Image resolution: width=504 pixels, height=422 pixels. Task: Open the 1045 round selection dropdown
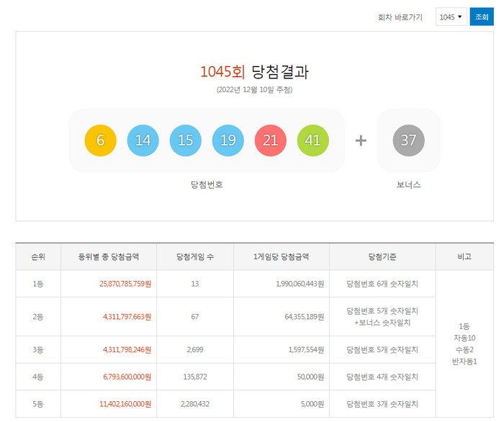click(x=451, y=17)
